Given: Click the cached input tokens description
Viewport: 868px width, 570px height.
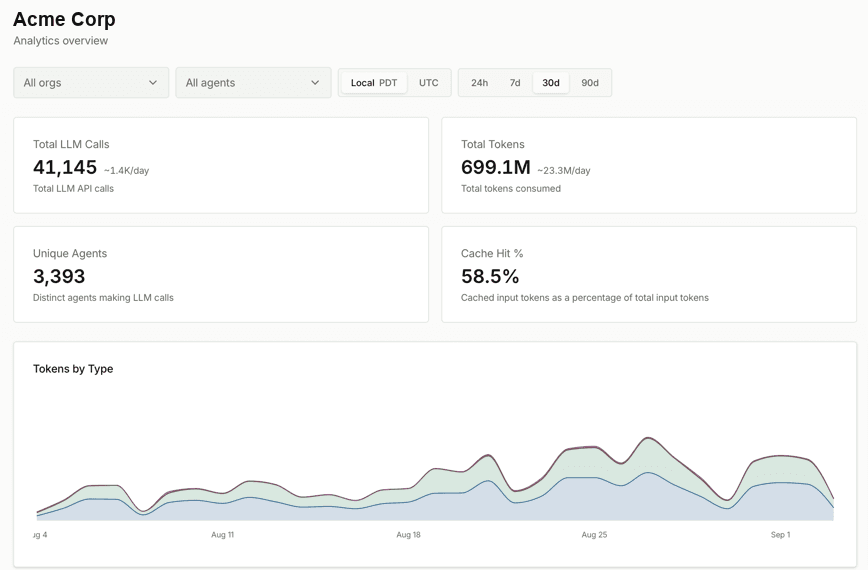Looking at the screenshot, I should [x=585, y=298].
